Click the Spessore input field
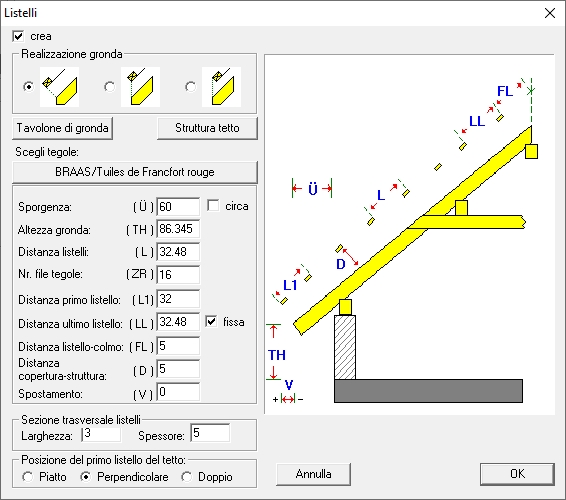566x500 pixels. (210, 433)
